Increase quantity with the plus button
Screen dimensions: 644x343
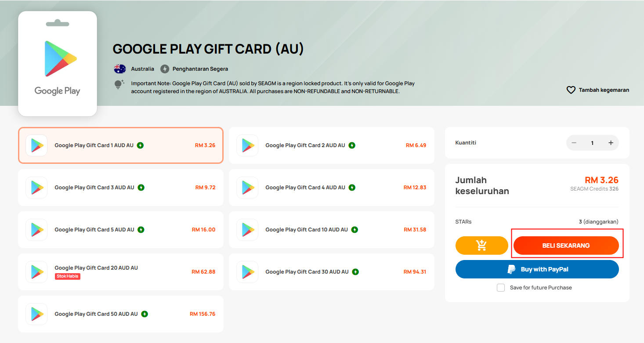click(611, 143)
